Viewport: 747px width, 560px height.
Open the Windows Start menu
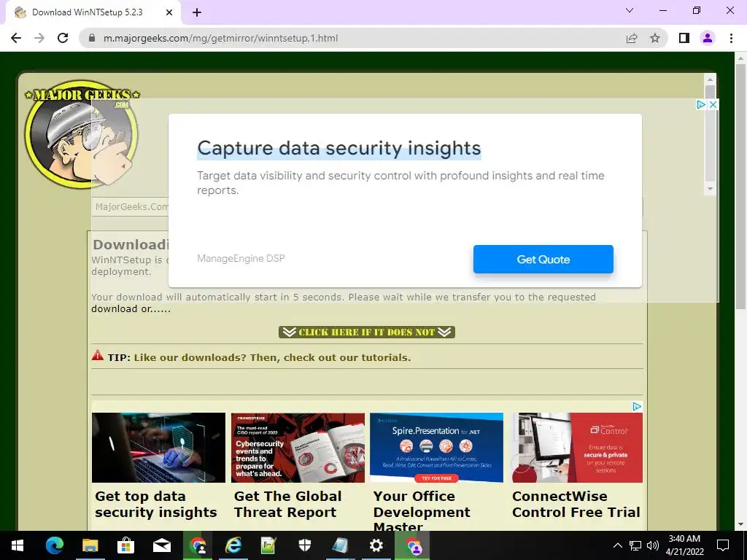(x=18, y=545)
